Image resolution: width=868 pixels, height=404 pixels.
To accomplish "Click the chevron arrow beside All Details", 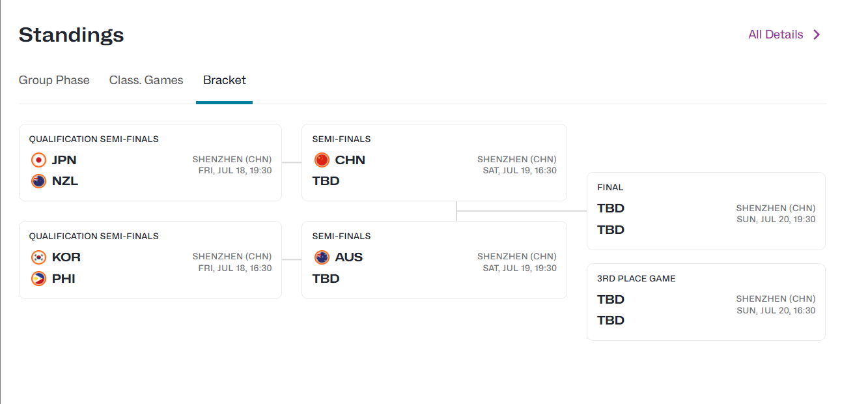I will (817, 35).
